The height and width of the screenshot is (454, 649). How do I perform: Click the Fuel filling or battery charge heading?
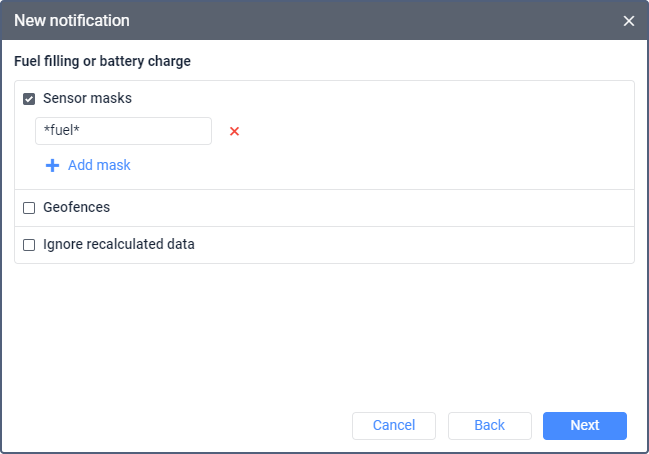(x=102, y=61)
